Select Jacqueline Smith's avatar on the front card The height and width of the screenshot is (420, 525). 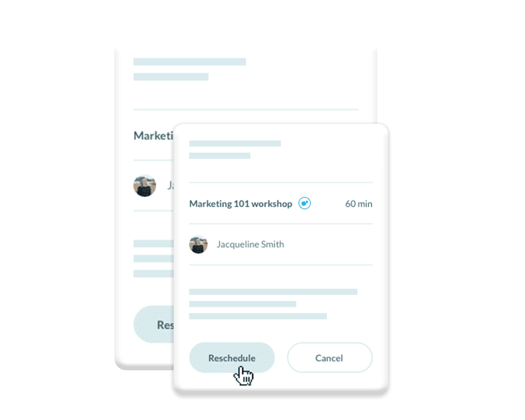pyautogui.click(x=198, y=244)
